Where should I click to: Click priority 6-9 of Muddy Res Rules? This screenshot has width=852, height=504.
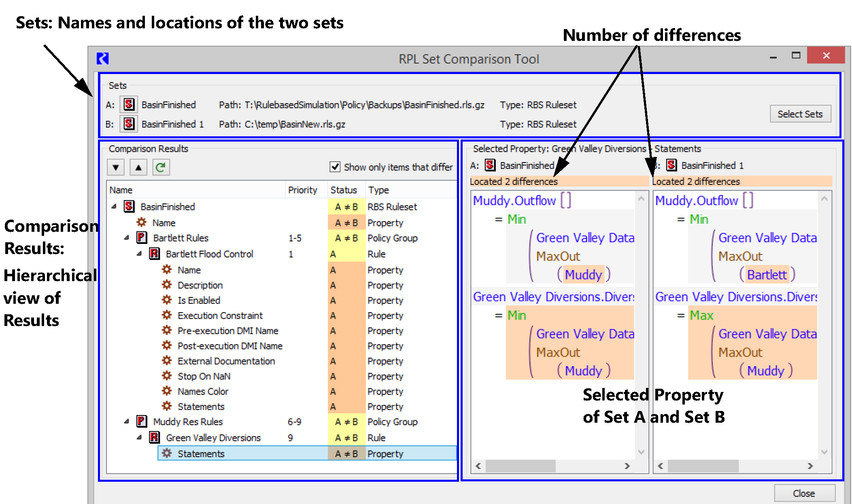tap(294, 421)
